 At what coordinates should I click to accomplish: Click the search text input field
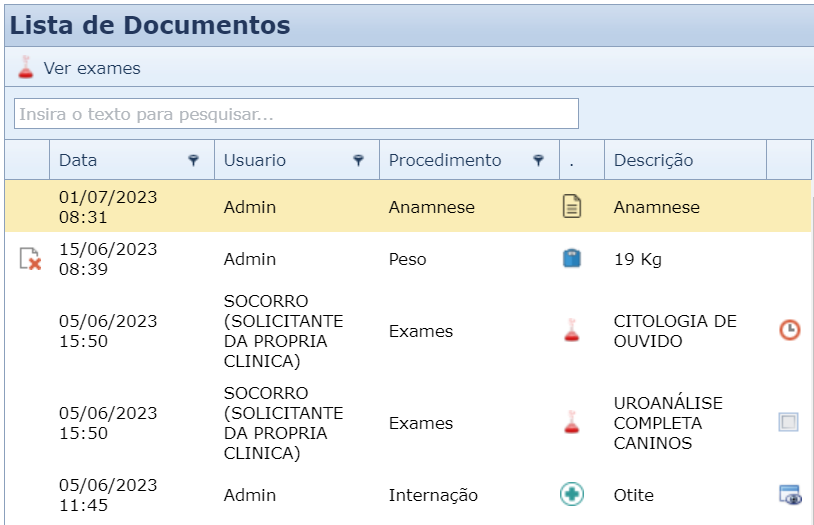pos(296,114)
